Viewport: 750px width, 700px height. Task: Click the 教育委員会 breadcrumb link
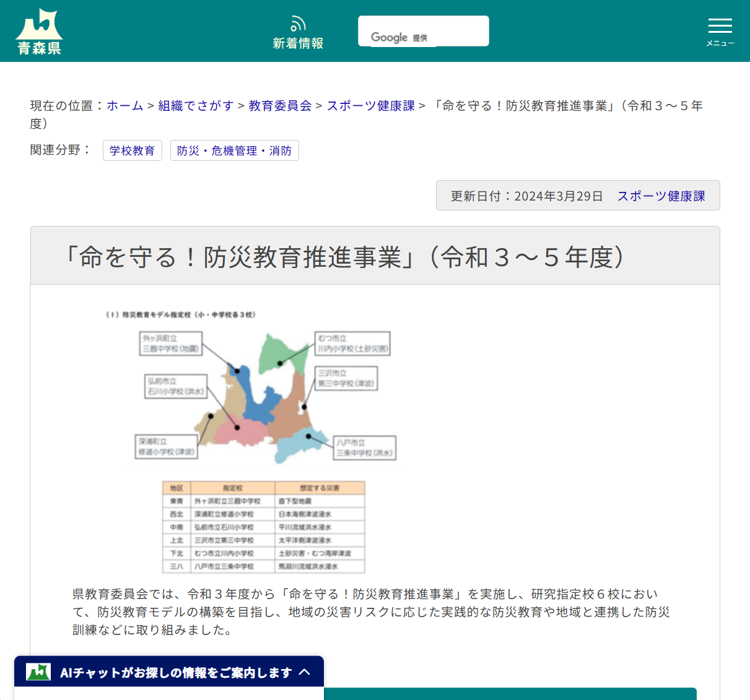point(279,106)
